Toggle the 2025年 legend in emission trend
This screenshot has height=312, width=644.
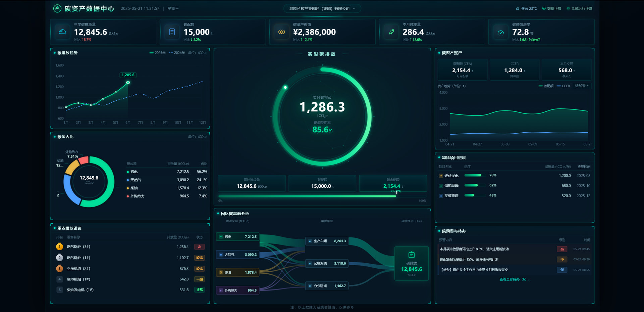158,53
